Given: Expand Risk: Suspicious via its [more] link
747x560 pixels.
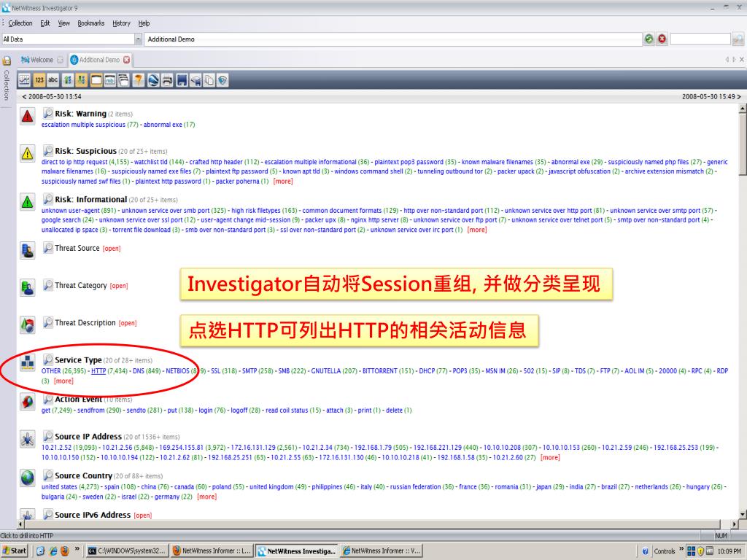Looking at the screenshot, I should click(283, 182).
